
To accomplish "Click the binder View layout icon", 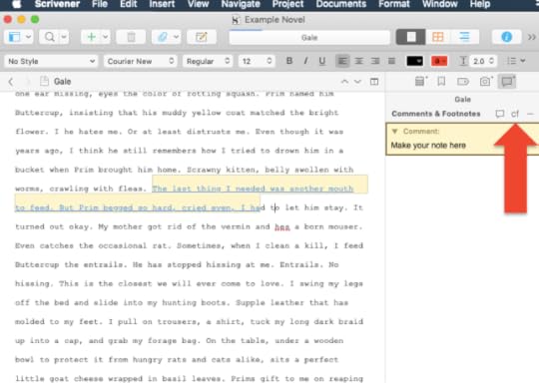I will coord(14,37).
